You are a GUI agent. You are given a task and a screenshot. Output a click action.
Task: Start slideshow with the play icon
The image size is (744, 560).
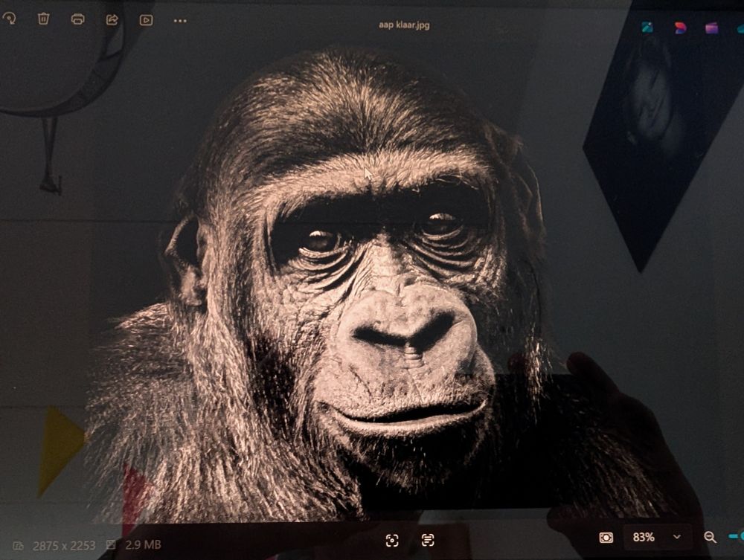coord(146,20)
